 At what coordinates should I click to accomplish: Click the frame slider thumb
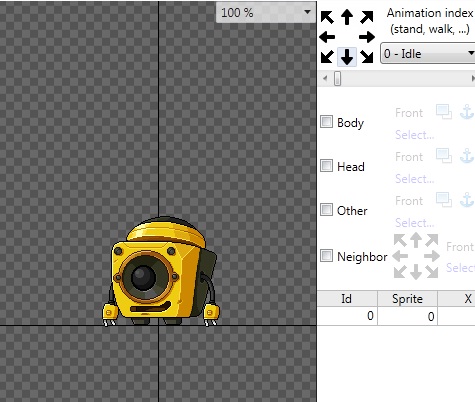pyautogui.click(x=338, y=79)
